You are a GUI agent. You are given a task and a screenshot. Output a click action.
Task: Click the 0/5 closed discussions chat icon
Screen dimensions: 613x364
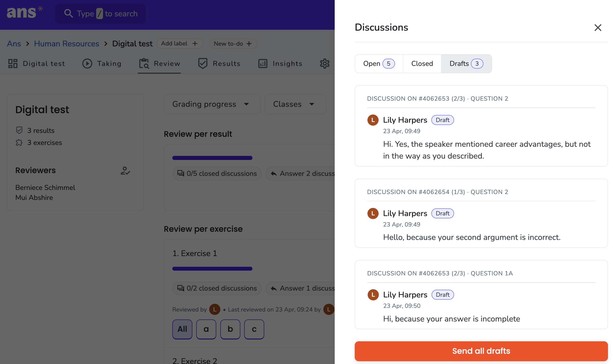click(x=181, y=174)
